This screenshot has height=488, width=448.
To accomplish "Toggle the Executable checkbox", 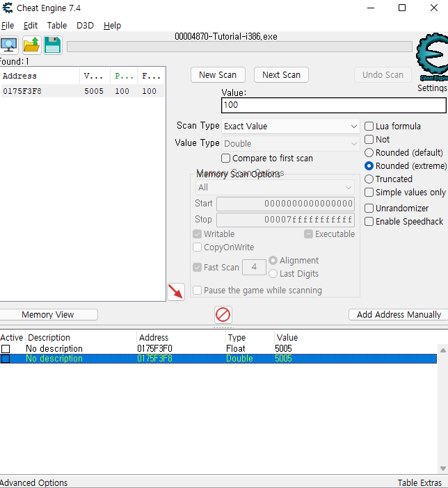I will [x=308, y=234].
